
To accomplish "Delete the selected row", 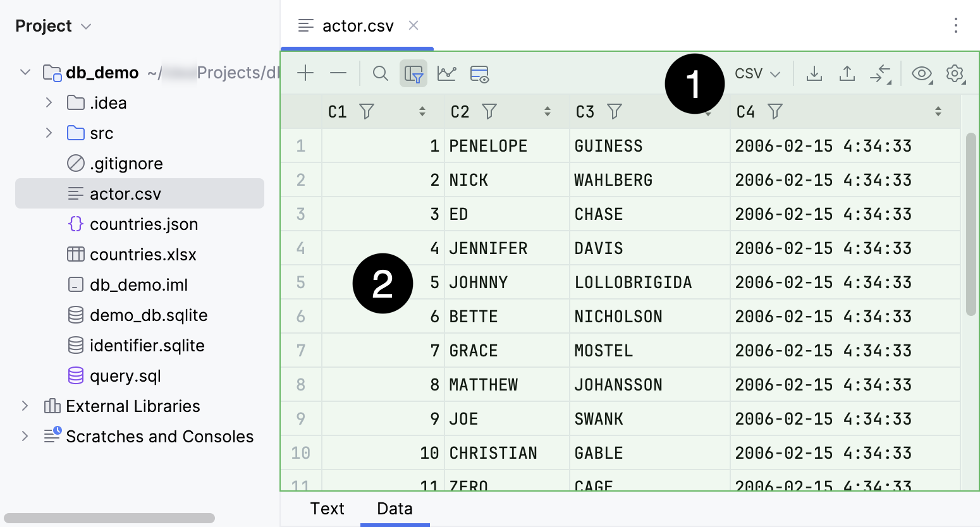I will (338, 73).
